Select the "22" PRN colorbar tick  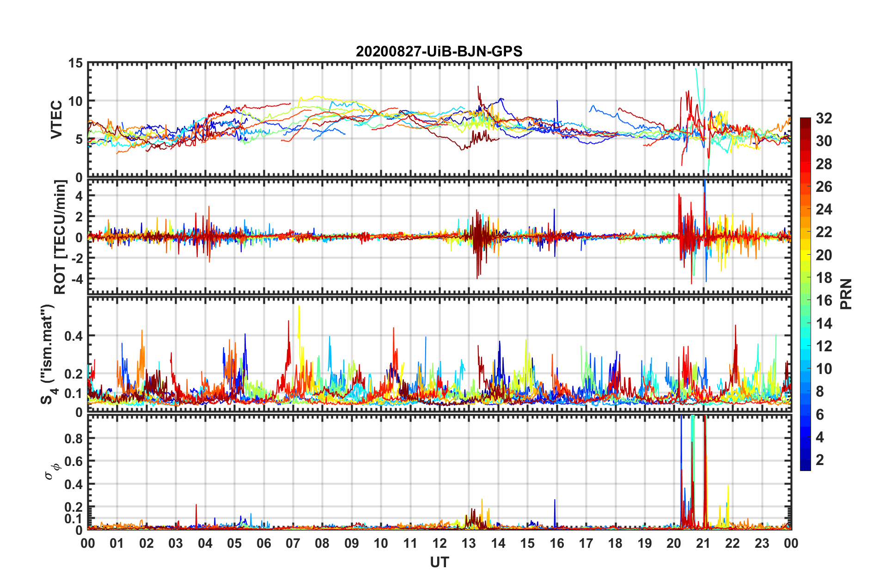pyautogui.click(x=824, y=232)
